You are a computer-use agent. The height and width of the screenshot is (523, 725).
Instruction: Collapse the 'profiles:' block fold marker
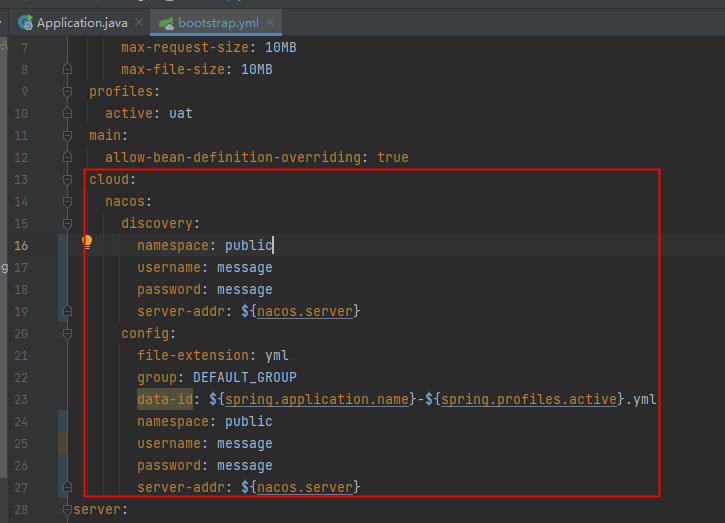pyautogui.click(x=67, y=91)
